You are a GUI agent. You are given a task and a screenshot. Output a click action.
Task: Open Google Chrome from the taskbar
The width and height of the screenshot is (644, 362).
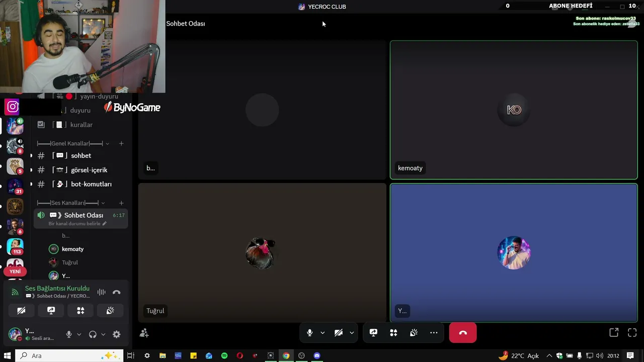tap(286, 355)
